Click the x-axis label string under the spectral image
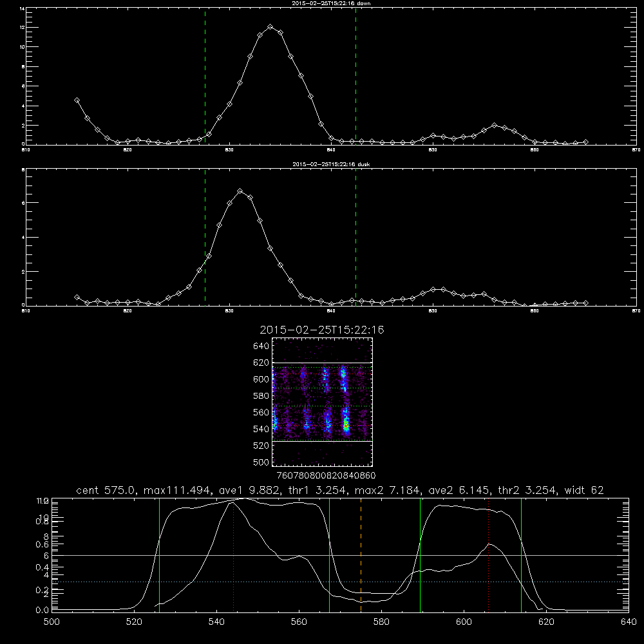The height and width of the screenshot is (644, 644). coord(327,475)
